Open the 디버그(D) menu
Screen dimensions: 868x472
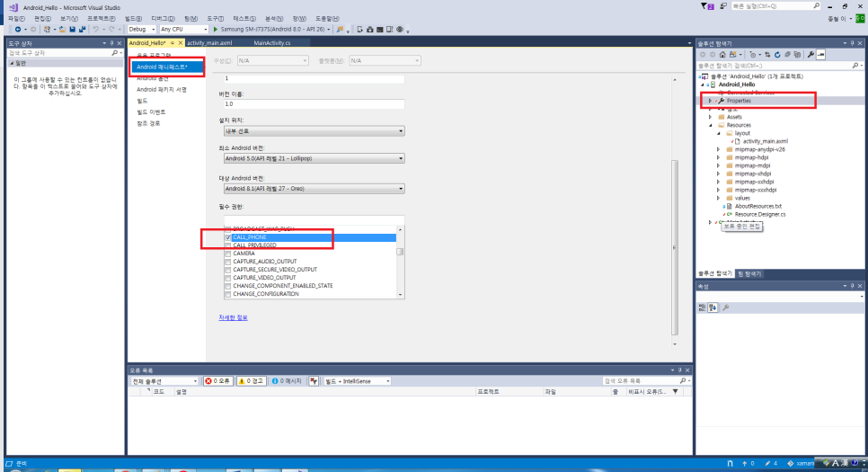163,19
